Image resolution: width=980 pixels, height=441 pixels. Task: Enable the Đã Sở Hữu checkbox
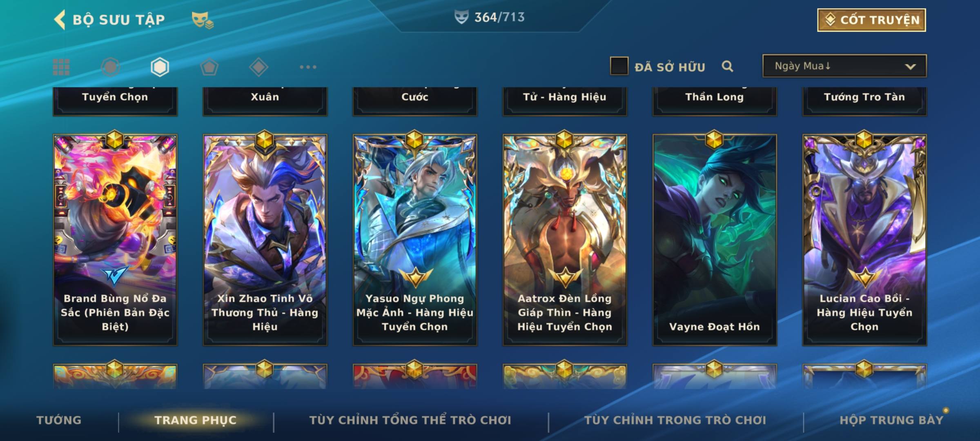pyautogui.click(x=619, y=66)
